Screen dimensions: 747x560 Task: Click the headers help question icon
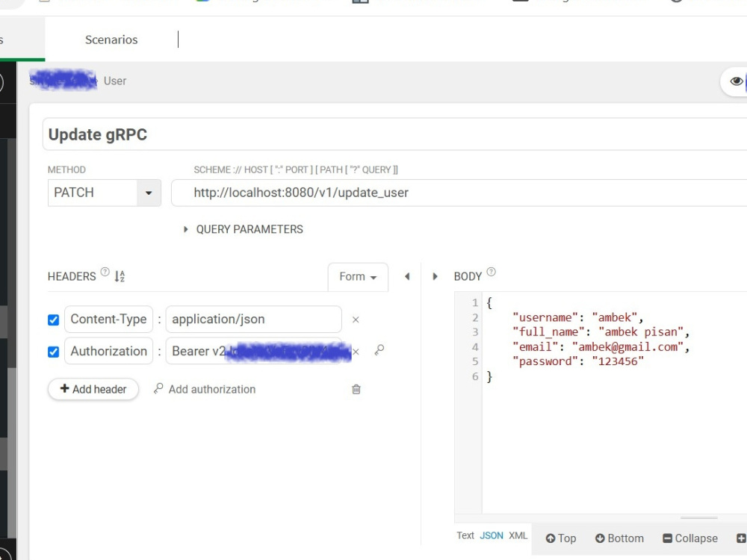coord(105,273)
